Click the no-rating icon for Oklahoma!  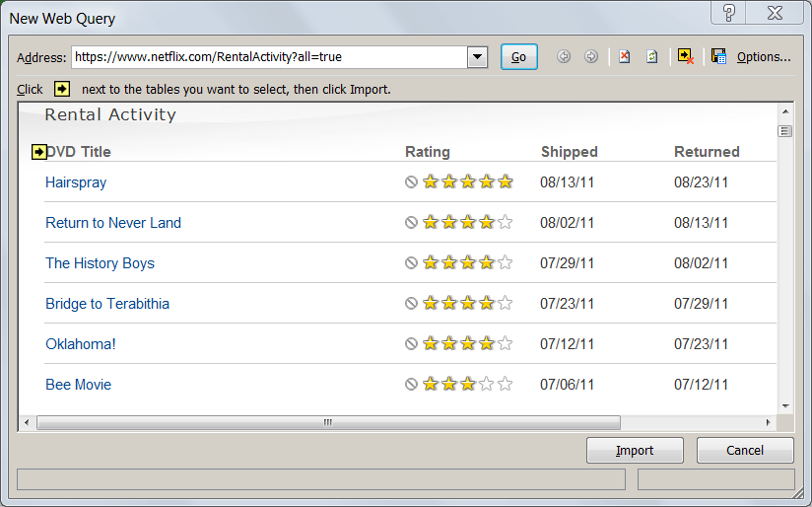[411, 343]
